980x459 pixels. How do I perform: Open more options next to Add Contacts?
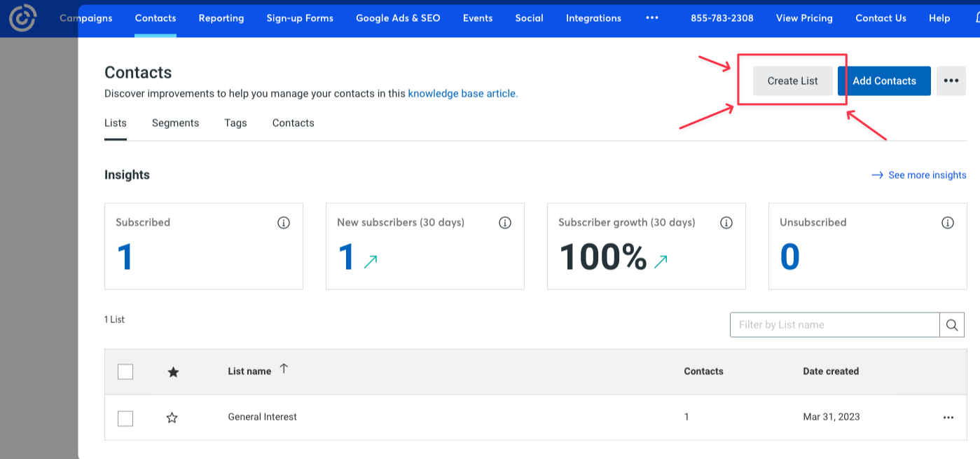click(x=951, y=81)
